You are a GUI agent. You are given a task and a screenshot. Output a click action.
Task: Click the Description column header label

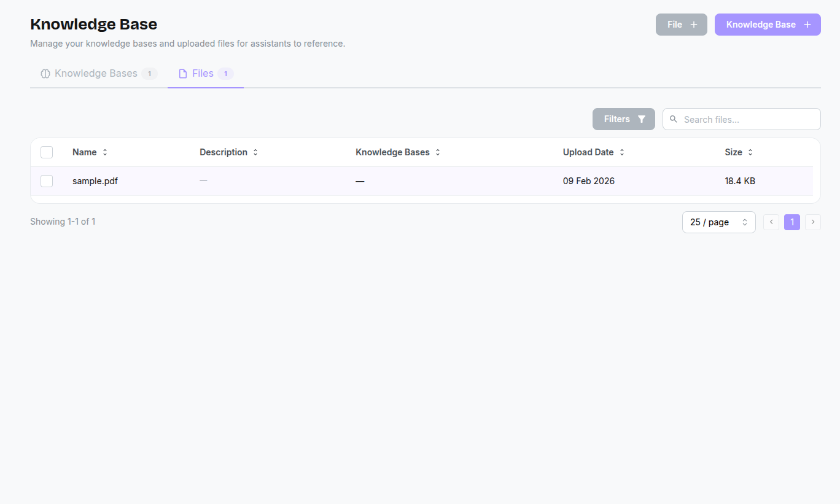coord(224,152)
